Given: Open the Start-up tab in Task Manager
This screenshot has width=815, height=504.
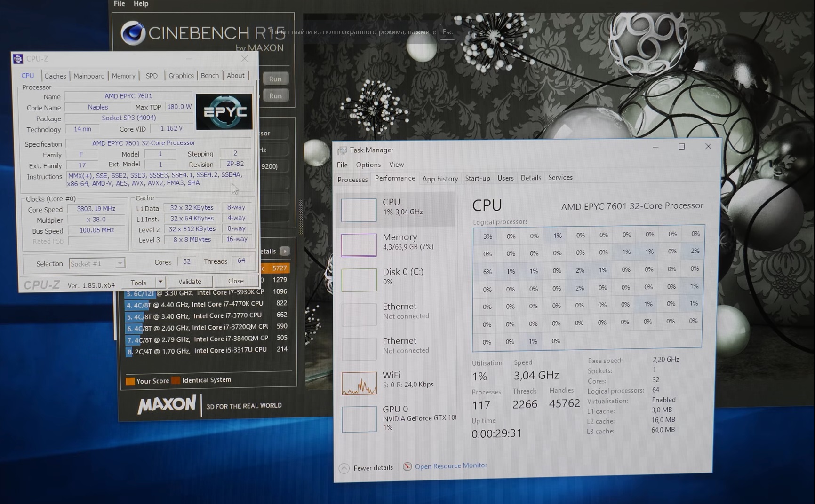Looking at the screenshot, I should (x=478, y=178).
